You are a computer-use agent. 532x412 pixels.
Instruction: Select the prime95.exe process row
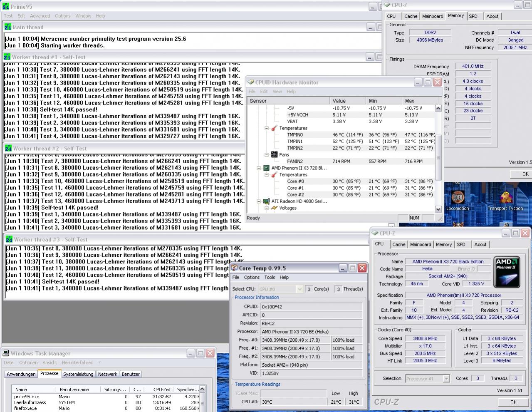point(106,397)
